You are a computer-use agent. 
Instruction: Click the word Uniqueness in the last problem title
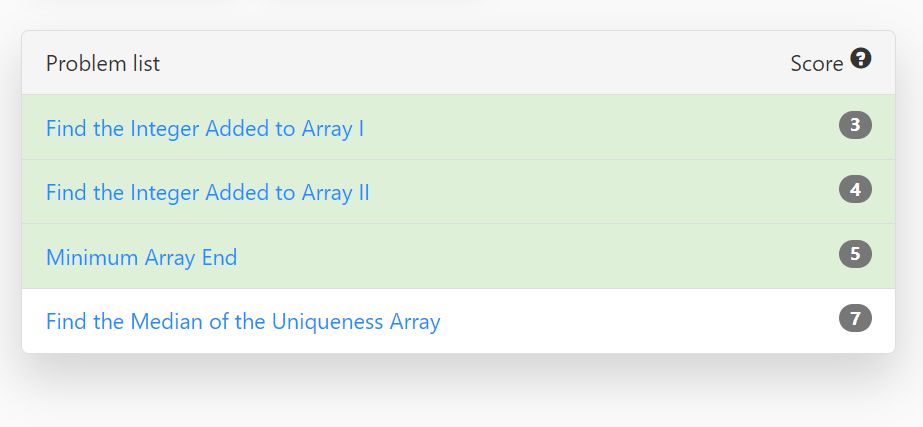pos(327,322)
